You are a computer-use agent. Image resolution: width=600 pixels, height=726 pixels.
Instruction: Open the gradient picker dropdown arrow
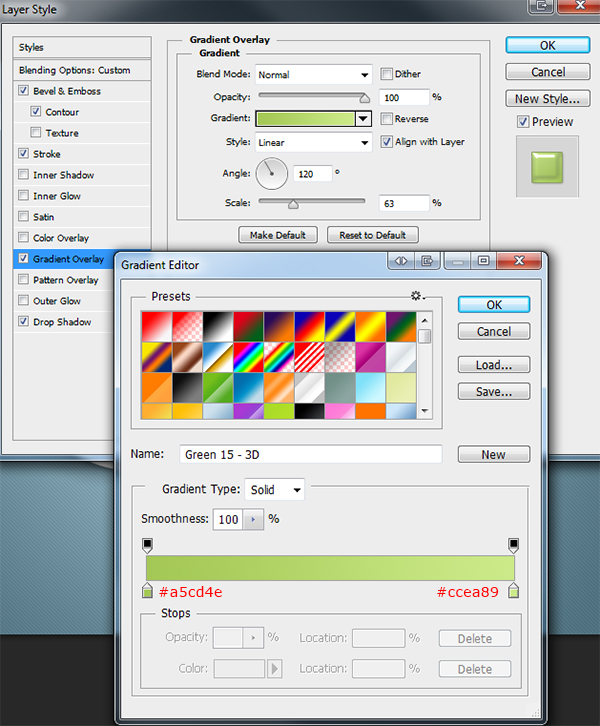click(x=363, y=119)
